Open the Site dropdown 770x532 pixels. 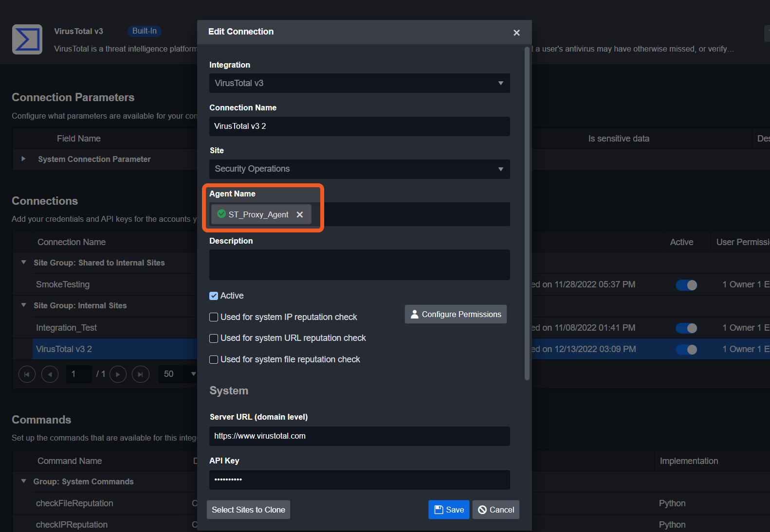click(359, 169)
